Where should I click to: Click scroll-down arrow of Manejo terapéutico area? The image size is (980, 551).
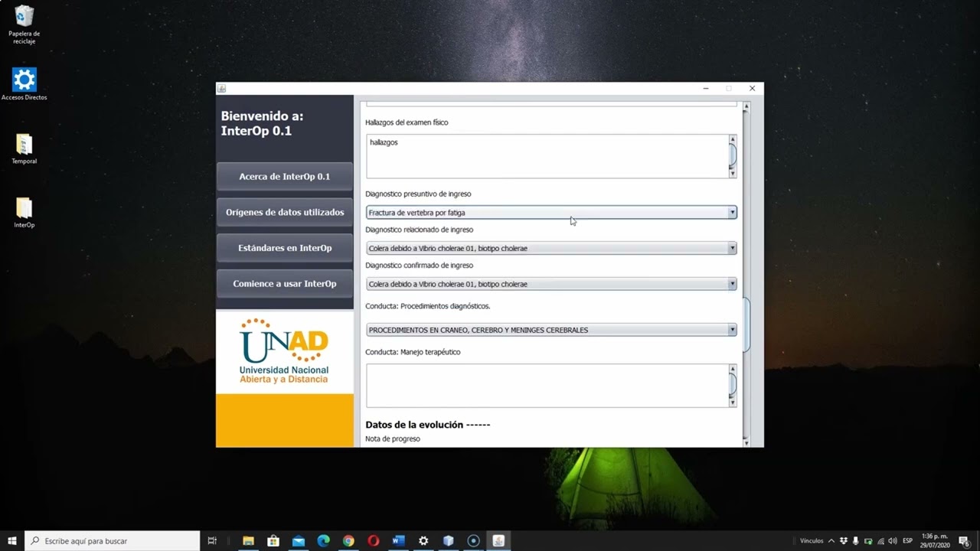[733, 403]
